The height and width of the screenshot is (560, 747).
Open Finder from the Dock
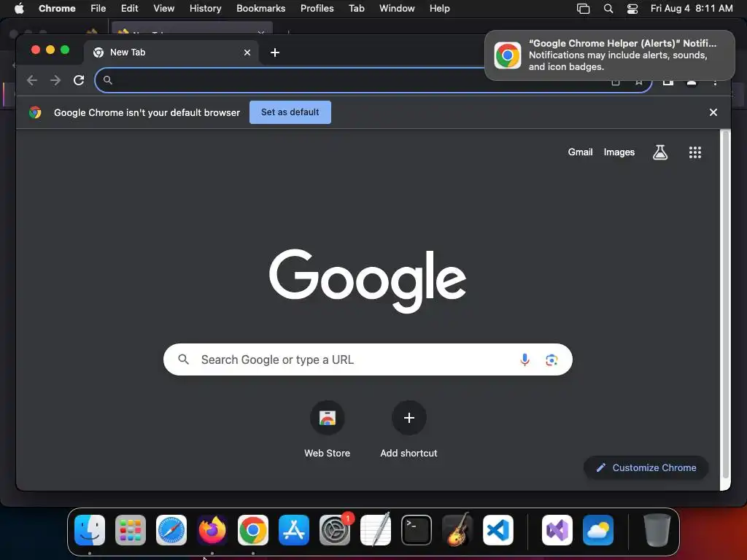[90, 530]
